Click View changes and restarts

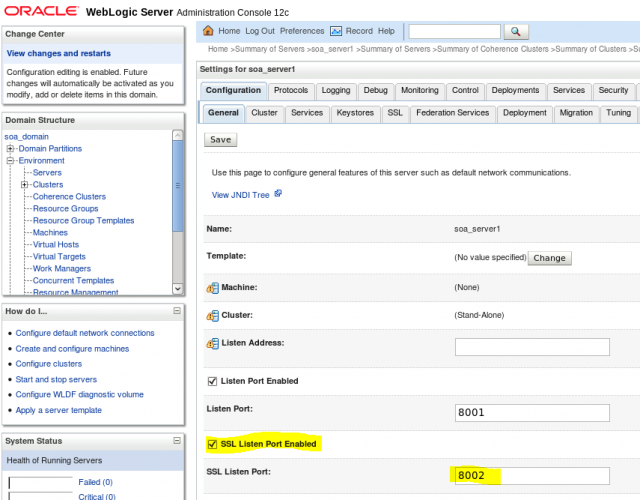pyautogui.click(x=58, y=53)
